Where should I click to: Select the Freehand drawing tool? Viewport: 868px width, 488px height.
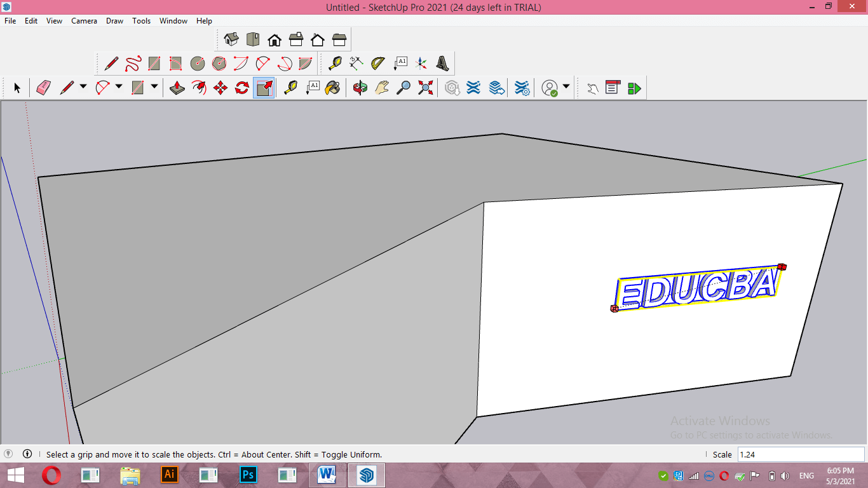click(x=133, y=64)
